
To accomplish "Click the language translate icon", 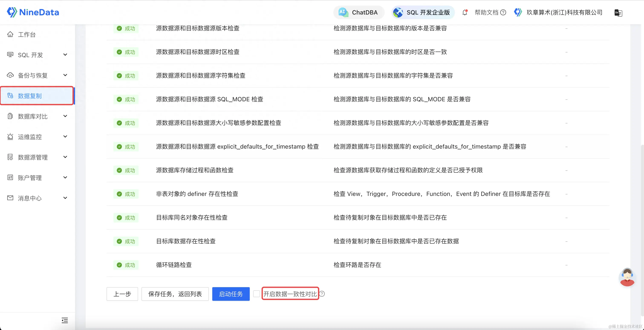I will coord(618,13).
